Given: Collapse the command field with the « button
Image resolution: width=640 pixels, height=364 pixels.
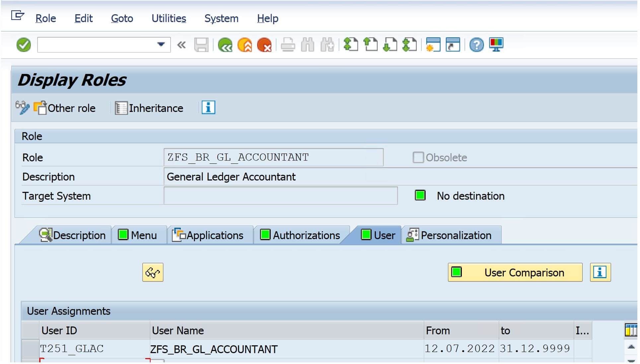Looking at the screenshot, I should pos(181,45).
